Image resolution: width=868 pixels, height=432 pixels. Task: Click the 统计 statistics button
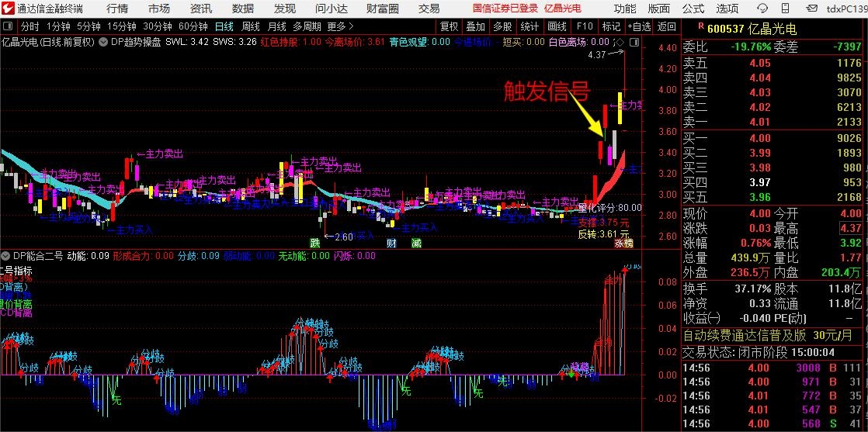coord(529,26)
